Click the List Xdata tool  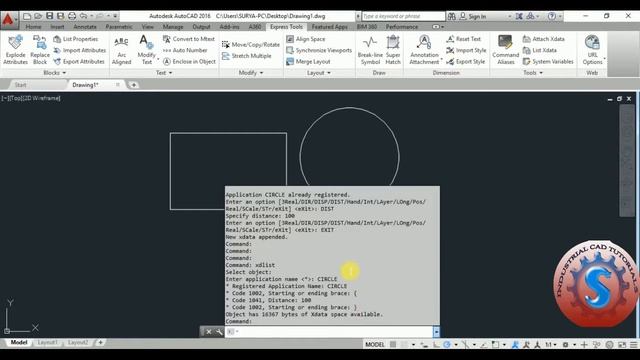540,50
